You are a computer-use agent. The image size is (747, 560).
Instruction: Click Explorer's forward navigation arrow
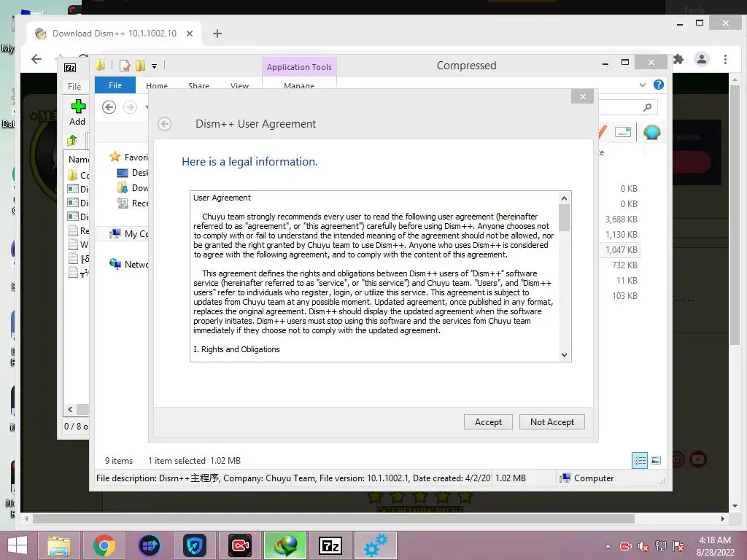click(130, 107)
